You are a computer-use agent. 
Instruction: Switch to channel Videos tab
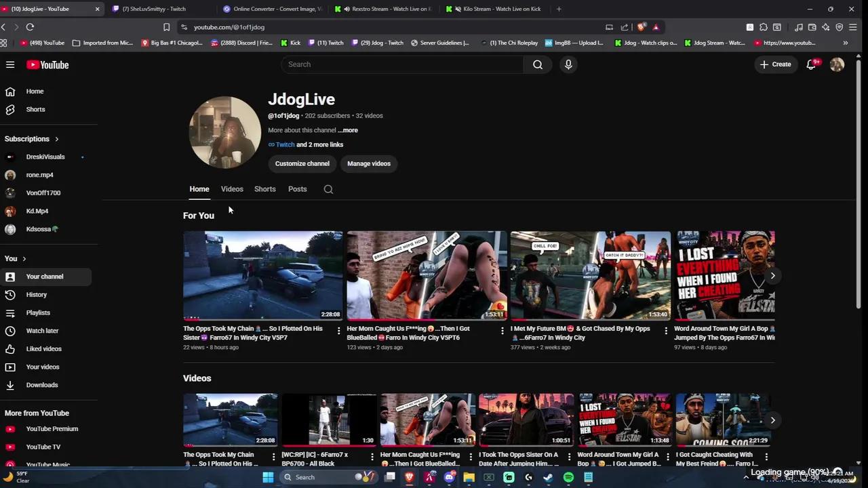point(232,189)
